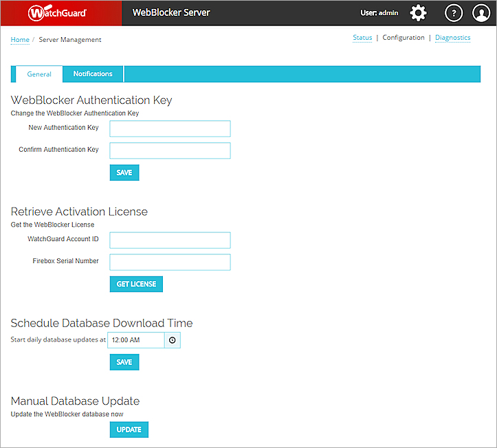
Task: Go to the Home breadcrumb link
Action: (x=20, y=40)
